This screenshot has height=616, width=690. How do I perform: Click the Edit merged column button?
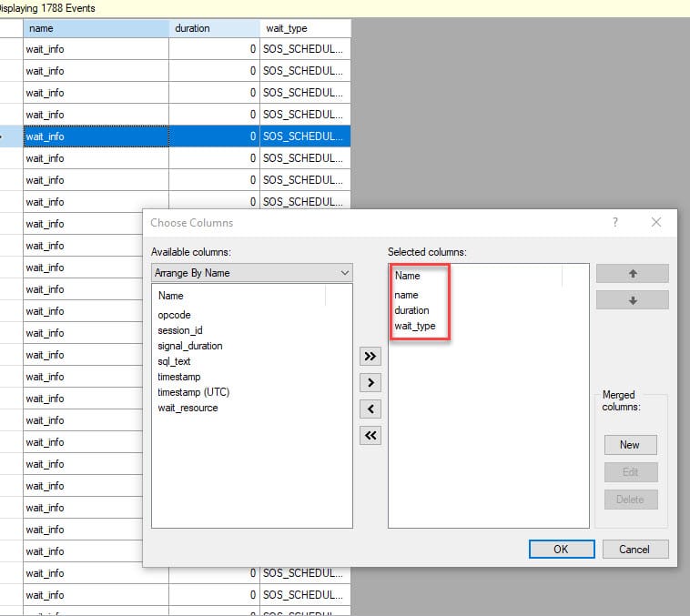click(x=630, y=472)
